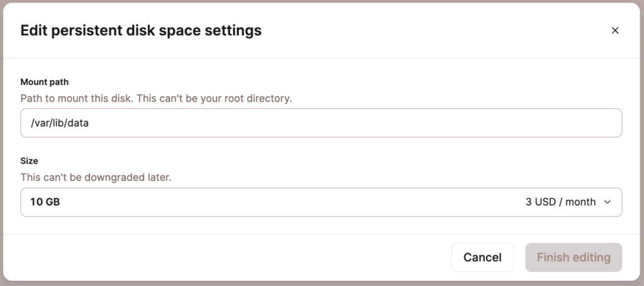
Task: Click the word "Edit" in dialog title
Action: click(x=35, y=30)
